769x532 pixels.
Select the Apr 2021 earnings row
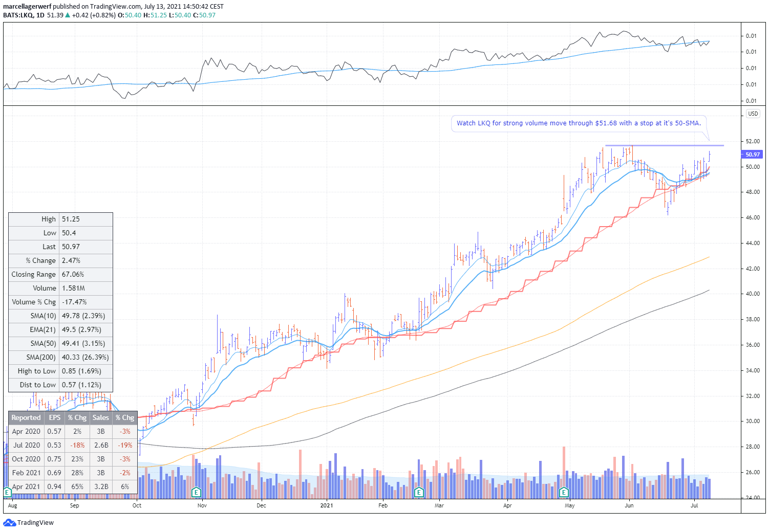[x=73, y=486]
